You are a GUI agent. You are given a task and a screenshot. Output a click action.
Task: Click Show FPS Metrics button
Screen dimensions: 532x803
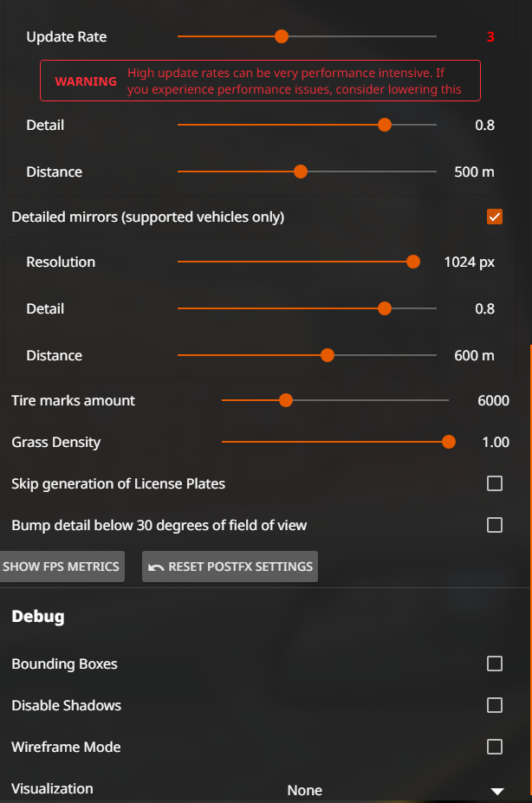coord(62,567)
